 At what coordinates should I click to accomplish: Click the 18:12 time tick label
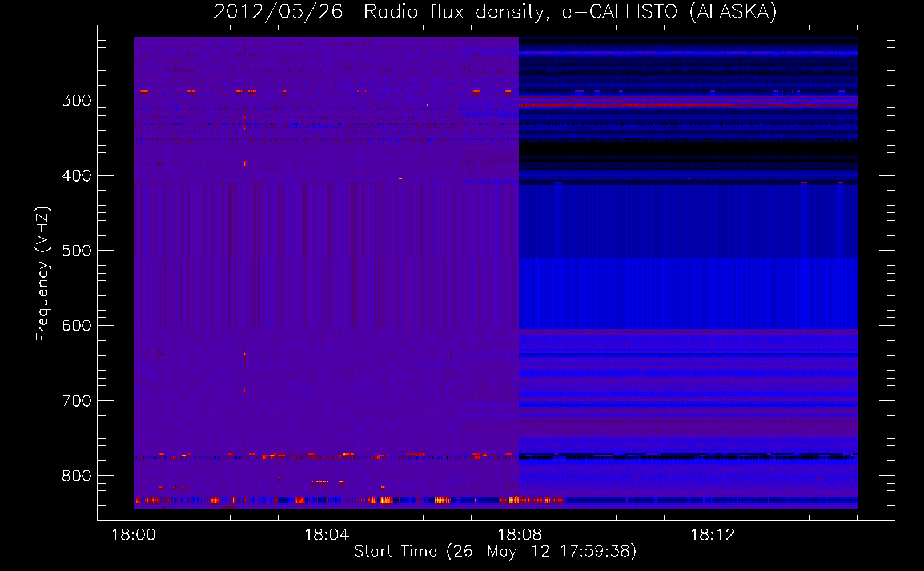(x=713, y=535)
